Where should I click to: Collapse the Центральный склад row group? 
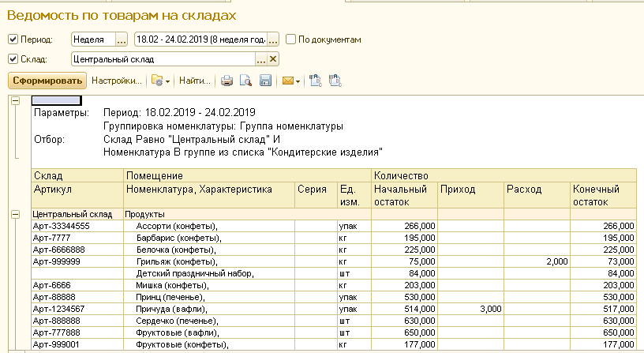15,215
